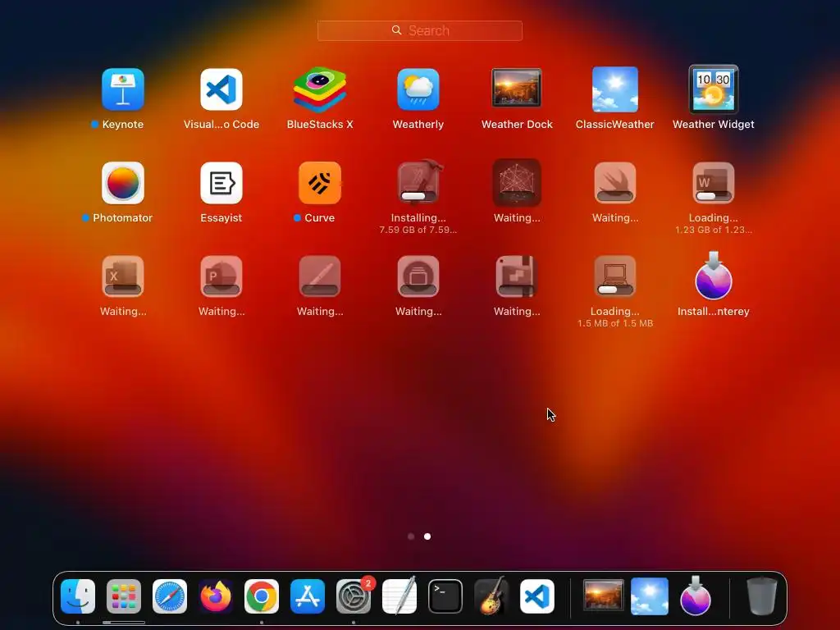Screen dimensions: 840x630
Task: Open Trash in the Dock
Action: pyautogui.click(x=762, y=596)
